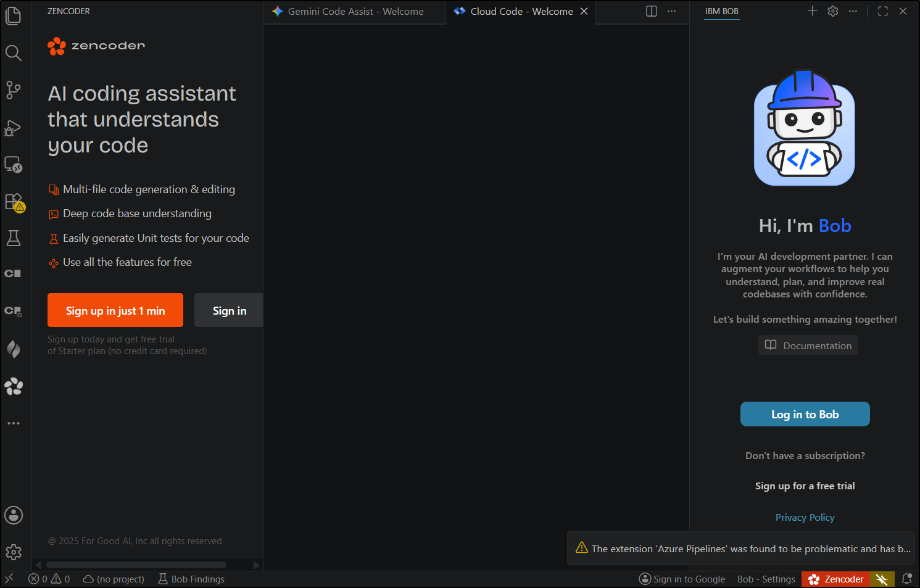Open the notifications bell in status bar
This screenshot has width=920, height=588.
(907, 579)
